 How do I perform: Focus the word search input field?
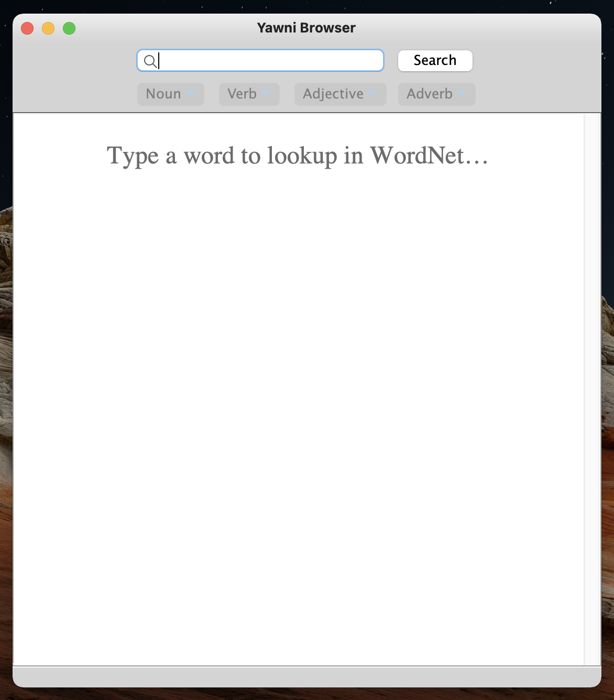[x=260, y=60]
